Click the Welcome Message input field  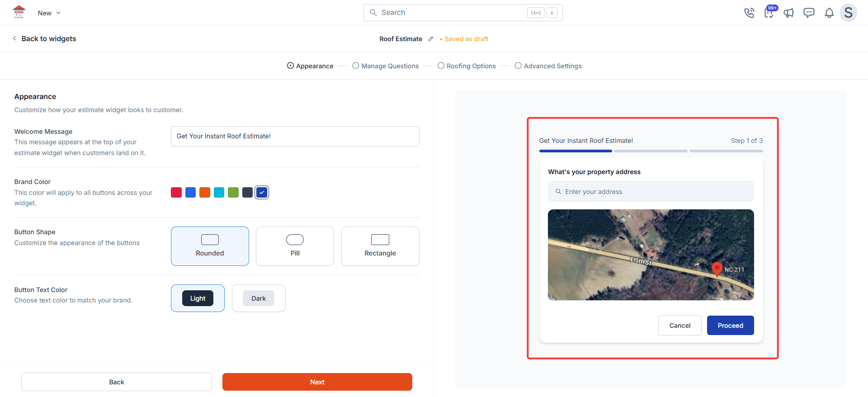295,136
